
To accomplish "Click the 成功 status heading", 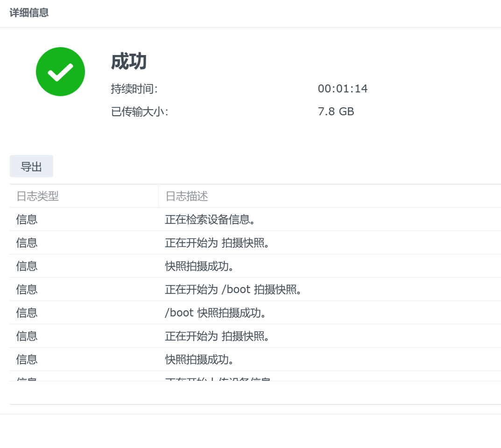I will click(129, 62).
